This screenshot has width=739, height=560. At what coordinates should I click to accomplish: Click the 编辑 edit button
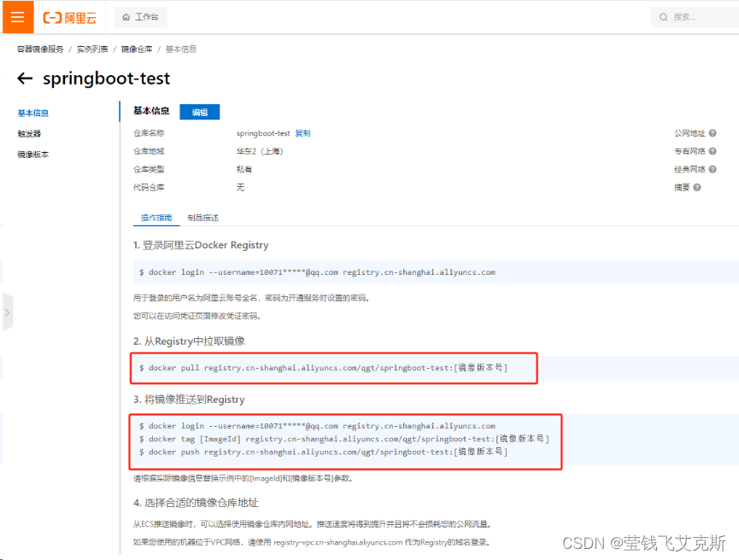coord(199,112)
